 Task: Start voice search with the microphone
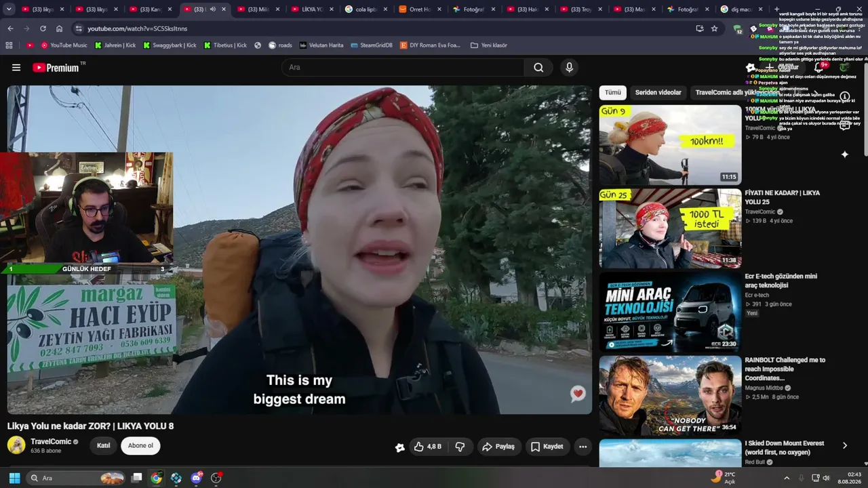tap(569, 67)
